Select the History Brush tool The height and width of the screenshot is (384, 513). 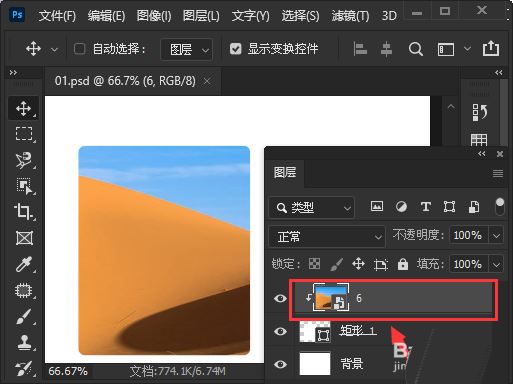click(24, 369)
